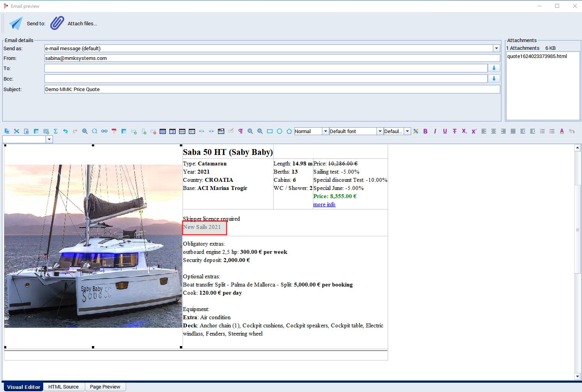Select attachment quote1624023373985.html
The height and width of the screenshot is (392, 582).
pyautogui.click(x=537, y=56)
